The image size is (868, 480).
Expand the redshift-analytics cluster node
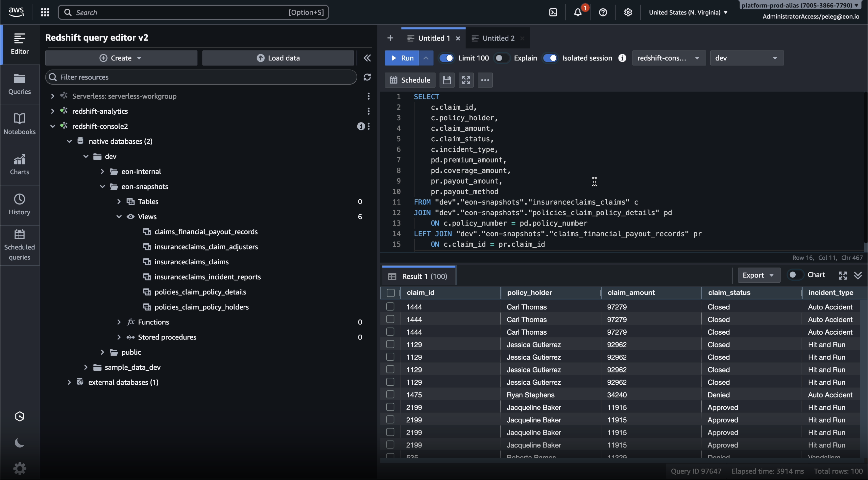(52, 111)
